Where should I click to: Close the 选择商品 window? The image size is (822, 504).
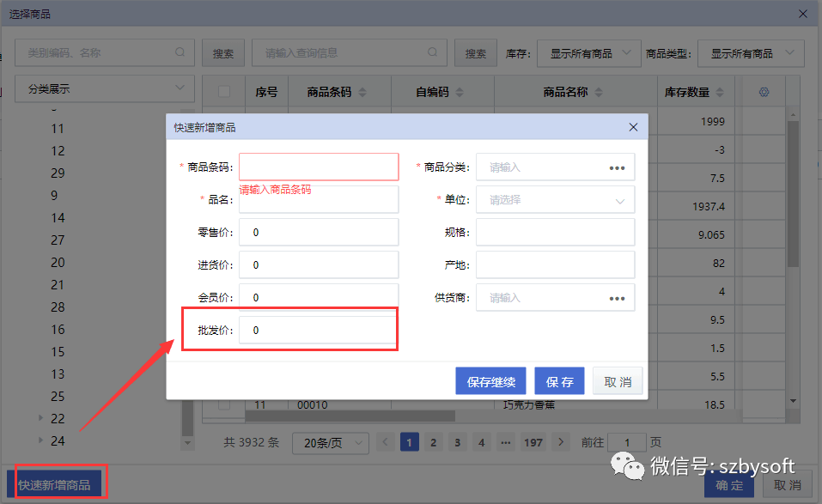click(802, 14)
